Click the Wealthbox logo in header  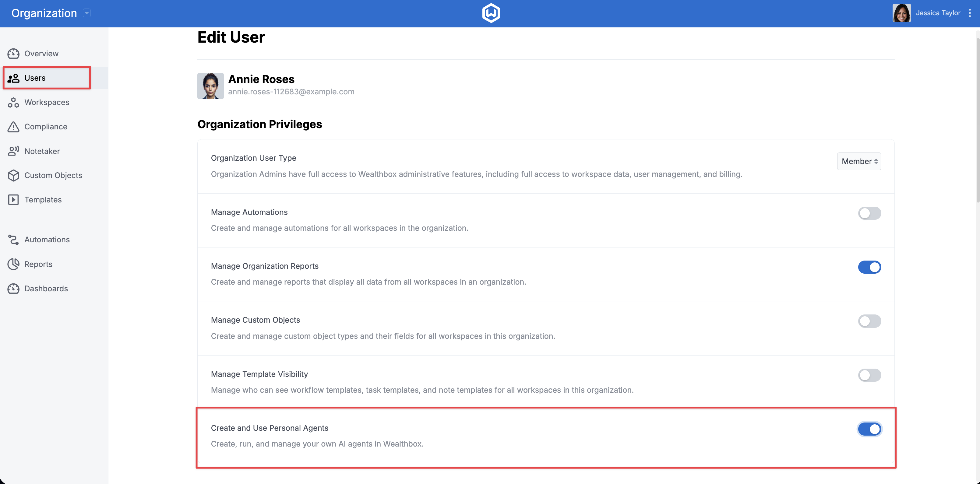[x=491, y=13]
